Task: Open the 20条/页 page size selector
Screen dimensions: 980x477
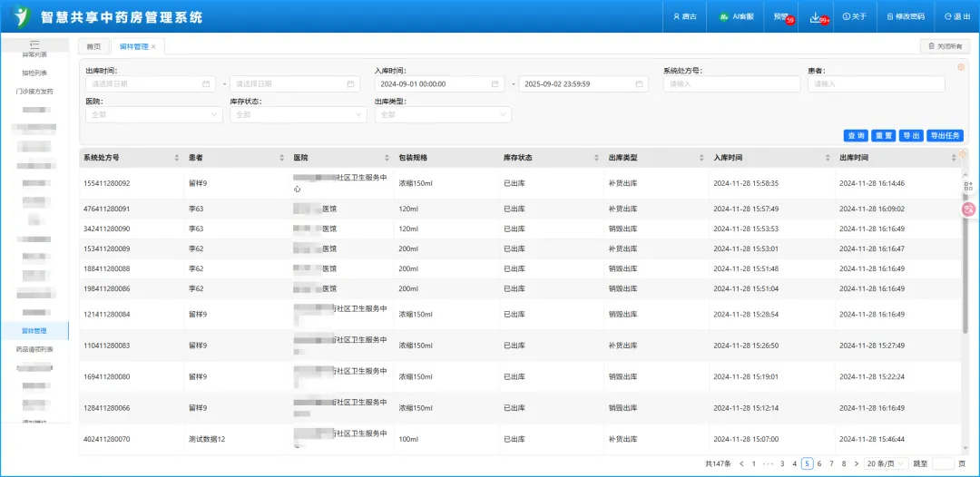Action: [886, 463]
